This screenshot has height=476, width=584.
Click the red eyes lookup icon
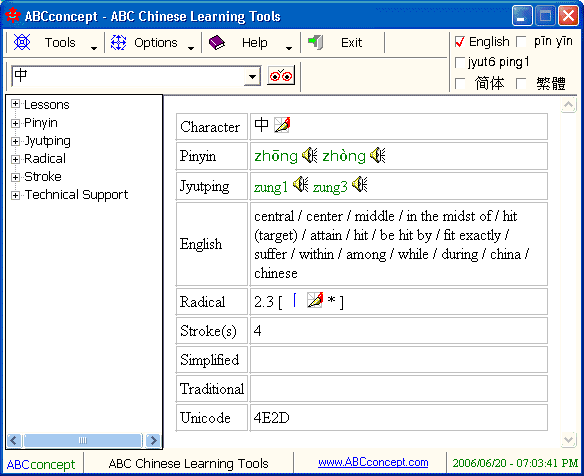281,76
